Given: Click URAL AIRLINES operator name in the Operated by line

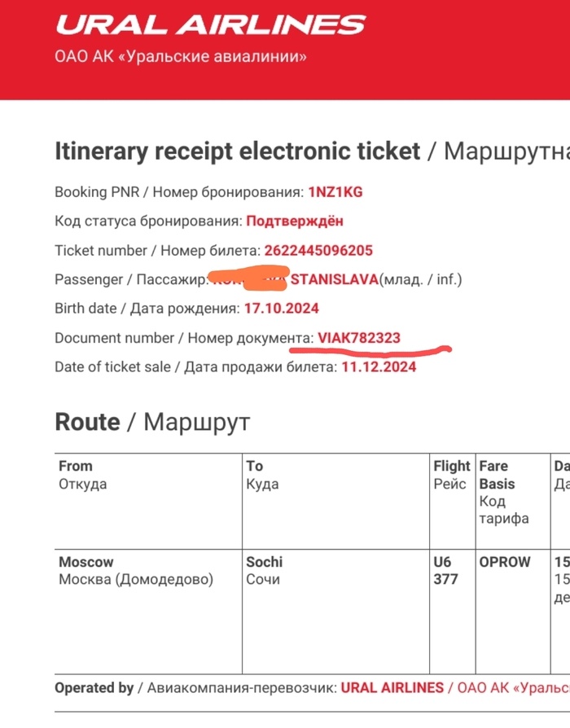Looking at the screenshot, I should click(392, 687).
